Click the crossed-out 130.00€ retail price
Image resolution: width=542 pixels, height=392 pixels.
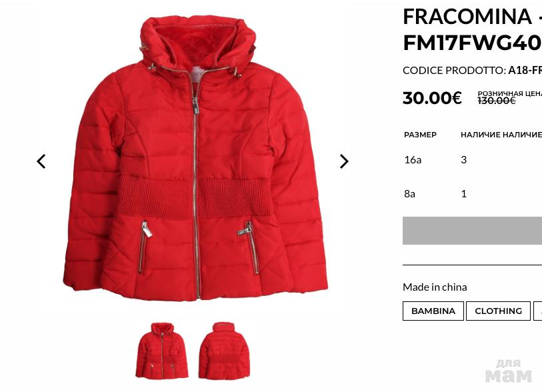click(497, 101)
